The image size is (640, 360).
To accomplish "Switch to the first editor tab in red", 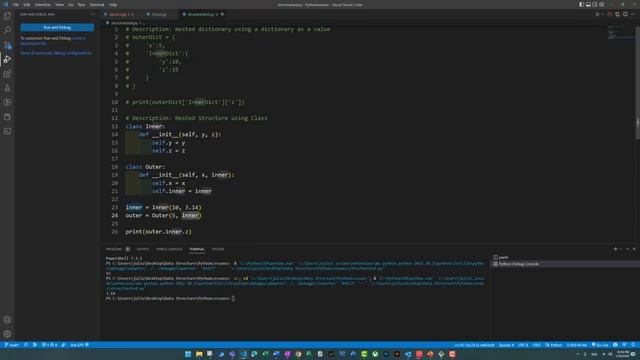I will (x=121, y=14).
